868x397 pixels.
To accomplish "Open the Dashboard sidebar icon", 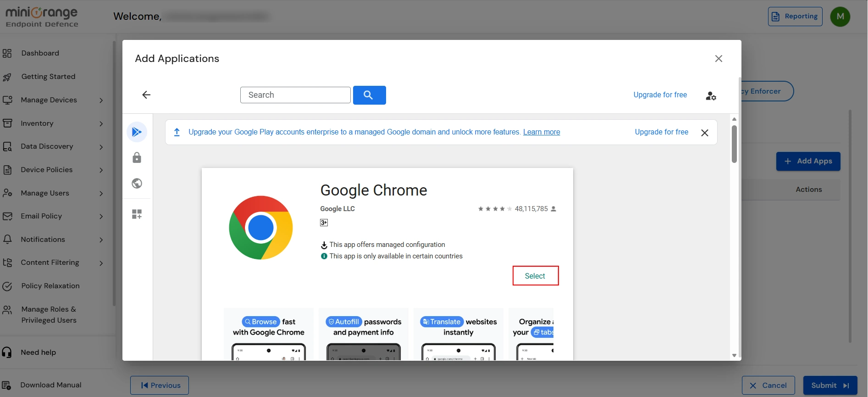I will 7,53.
